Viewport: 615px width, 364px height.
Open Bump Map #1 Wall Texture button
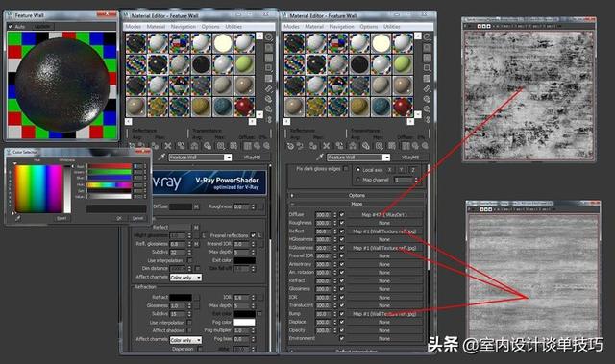point(384,314)
